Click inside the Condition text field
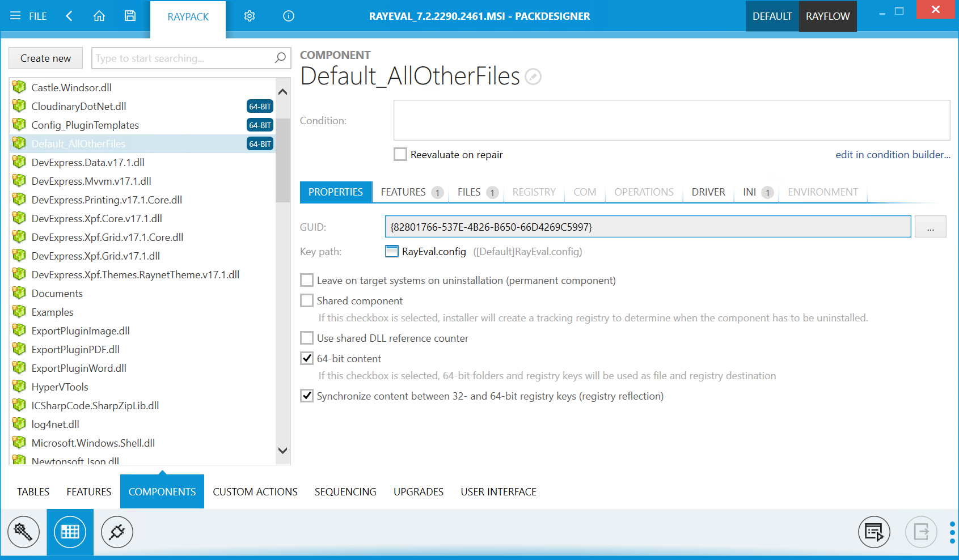The height and width of the screenshot is (560, 959). [x=671, y=120]
